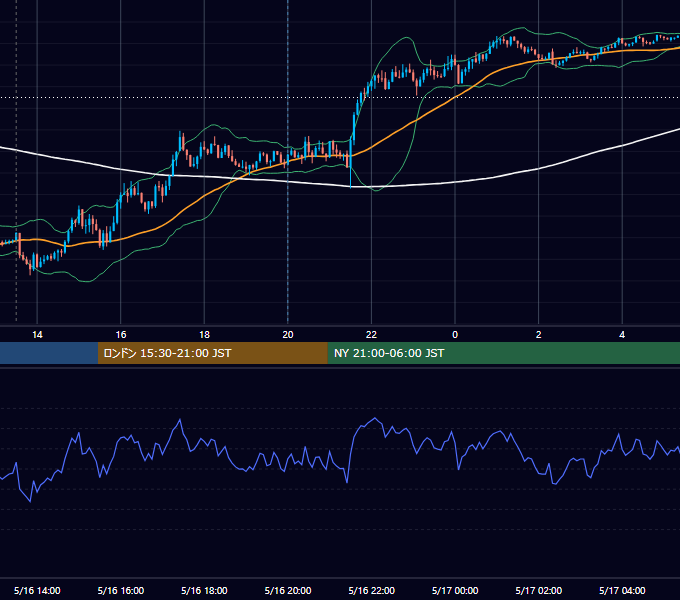Select the ロンドン 15:30-21:00 JST session bar

point(212,353)
